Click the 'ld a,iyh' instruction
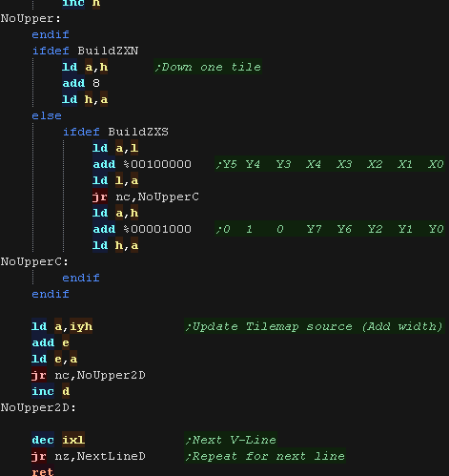 coord(62,326)
